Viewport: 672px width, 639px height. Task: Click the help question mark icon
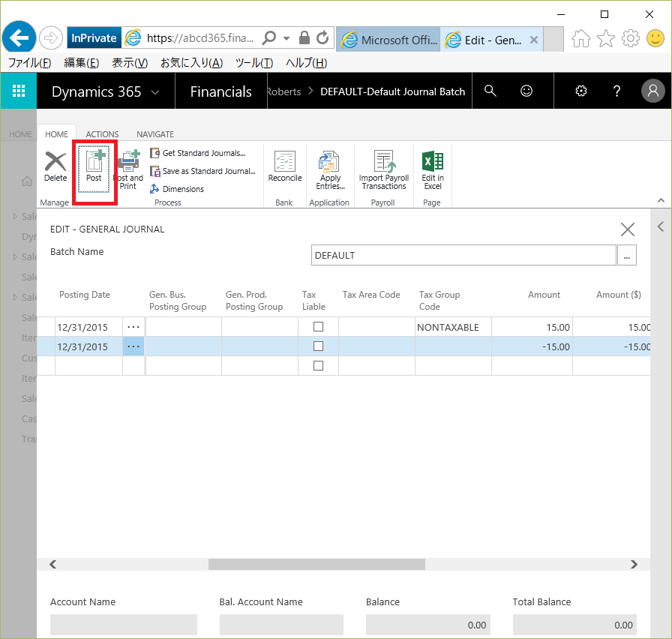616,91
